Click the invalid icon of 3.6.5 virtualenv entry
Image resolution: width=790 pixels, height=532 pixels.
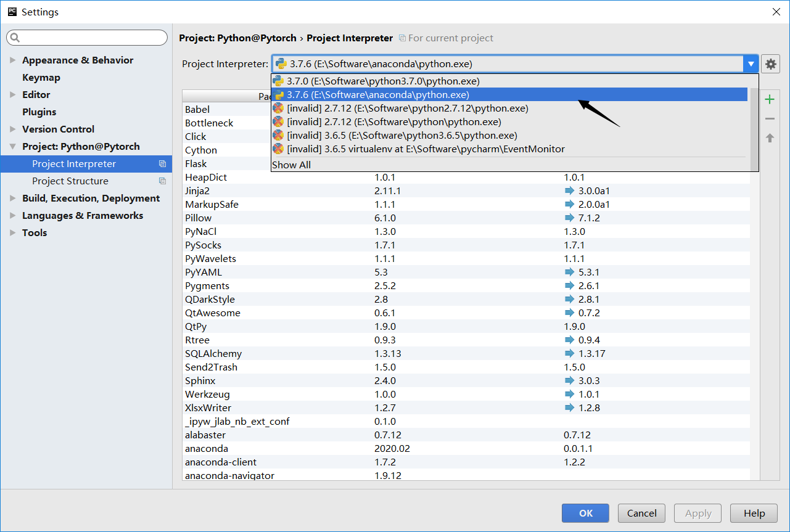tap(278, 149)
